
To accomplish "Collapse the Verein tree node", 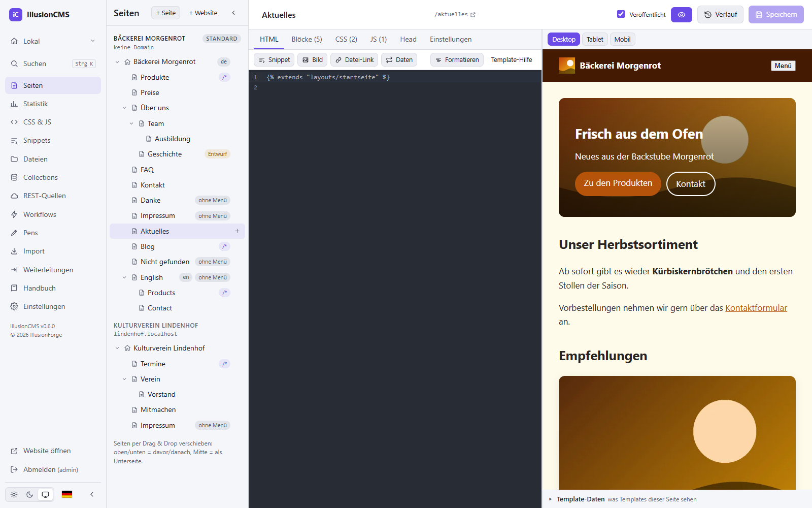I will pos(124,379).
